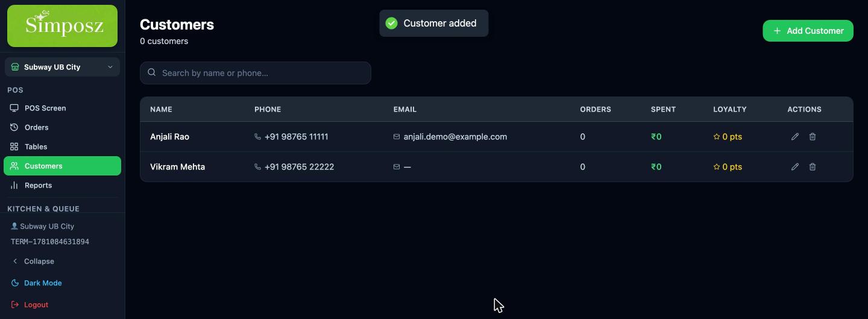The width and height of the screenshot is (868, 319).
Task: Click the star icon in Anjali Rao's loyalty
Action: pyautogui.click(x=717, y=137)
